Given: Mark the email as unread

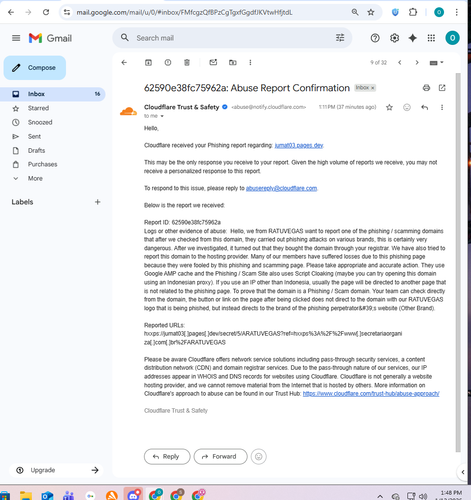Looking at the screenshot, I should (x=213, y=62).
